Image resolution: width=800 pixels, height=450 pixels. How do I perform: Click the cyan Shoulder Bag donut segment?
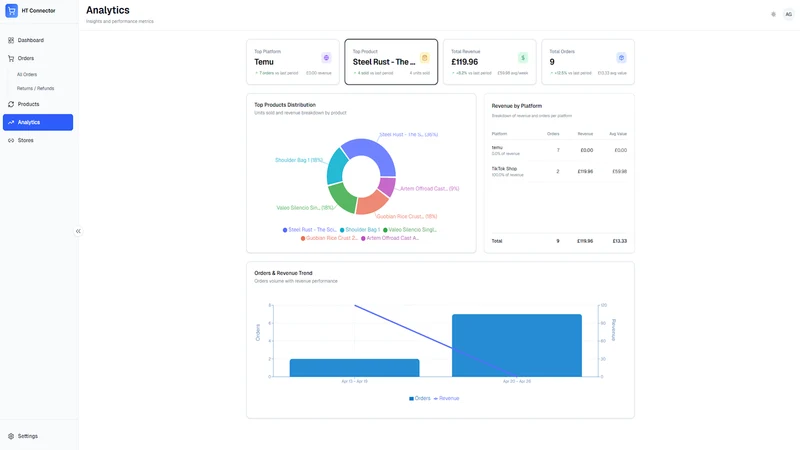pos(336,168)
